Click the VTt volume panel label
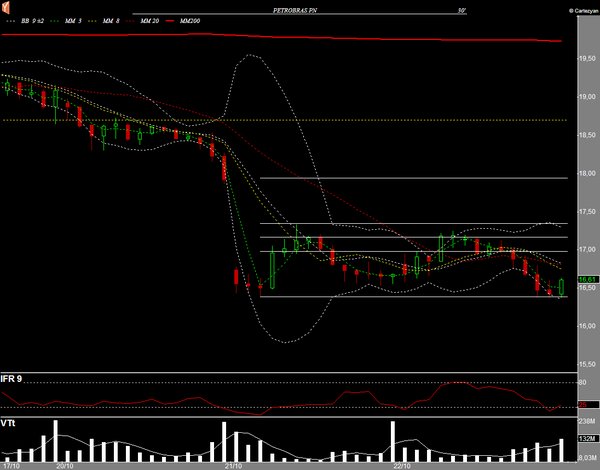The height and width of the screenshot is (470, 600). click(x=9, y=424)
